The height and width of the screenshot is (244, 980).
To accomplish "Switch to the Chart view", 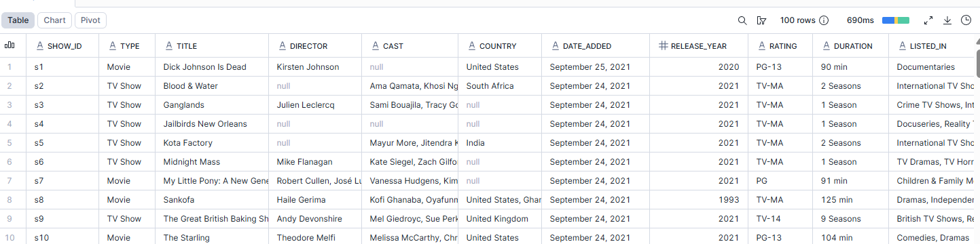I will [54, 20].
